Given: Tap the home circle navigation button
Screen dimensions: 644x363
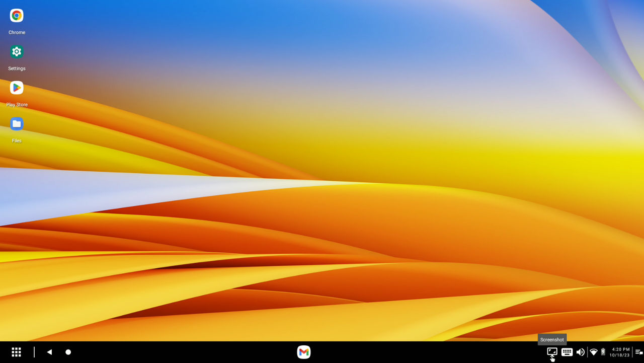Looking at the screenshot, I should click(68, 352).
